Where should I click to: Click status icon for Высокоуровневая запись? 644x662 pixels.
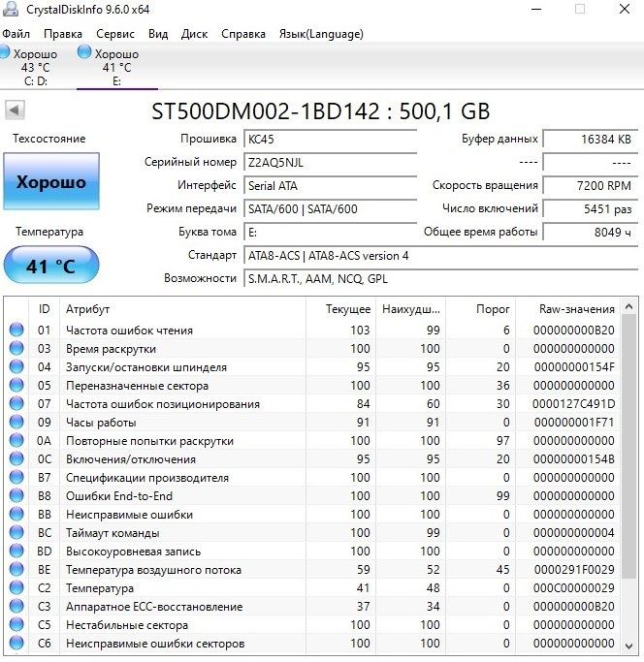pos(16,551)
